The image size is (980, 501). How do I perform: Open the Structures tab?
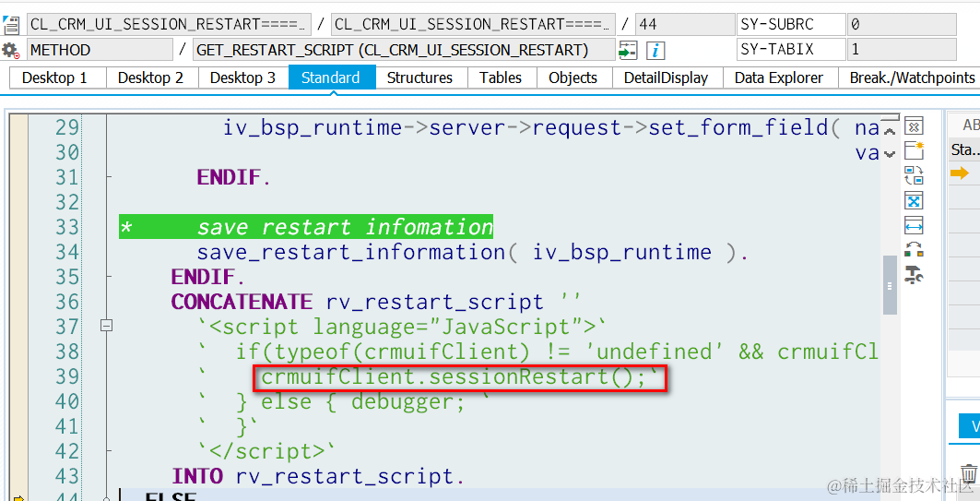click(x=419, y=78)
